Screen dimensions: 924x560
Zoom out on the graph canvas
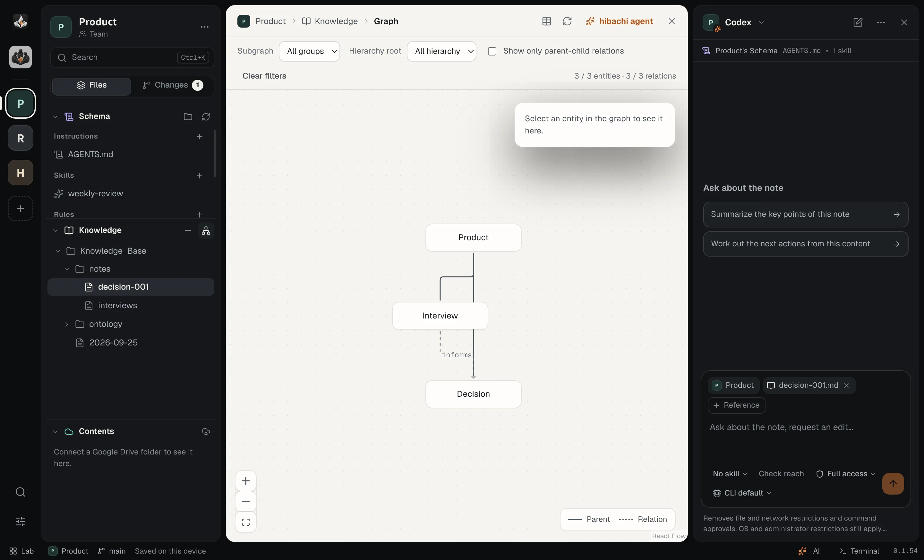pos(246,502)
